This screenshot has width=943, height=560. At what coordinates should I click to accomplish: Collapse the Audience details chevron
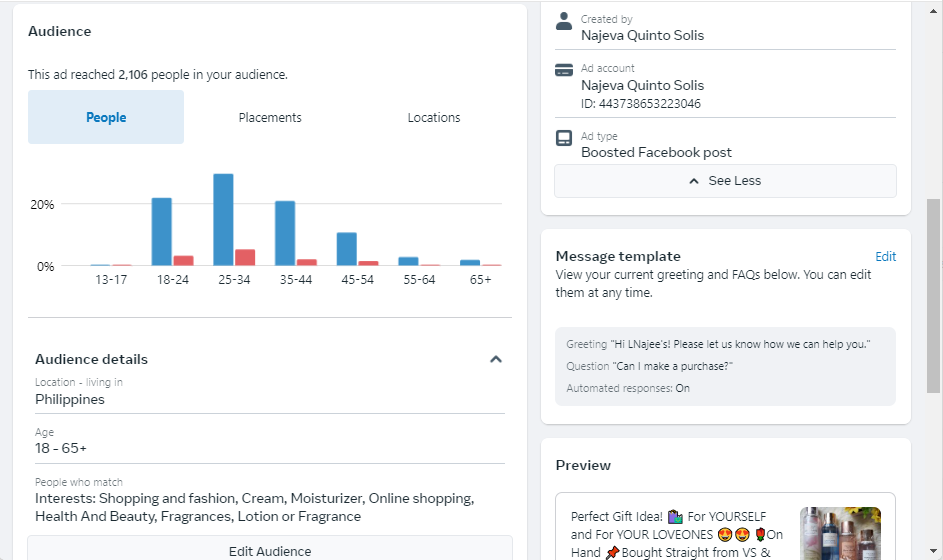(x=495, y=359)
